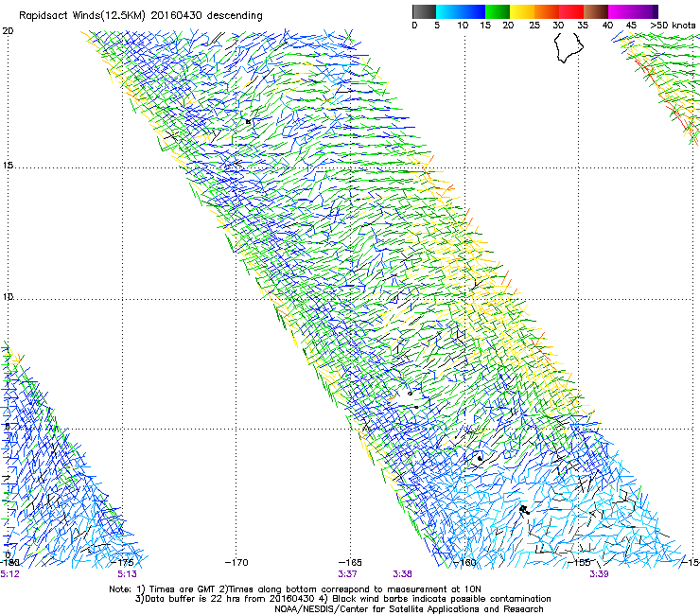Choose the orange 25-30 knots legend swatch

tap(547, 11)
